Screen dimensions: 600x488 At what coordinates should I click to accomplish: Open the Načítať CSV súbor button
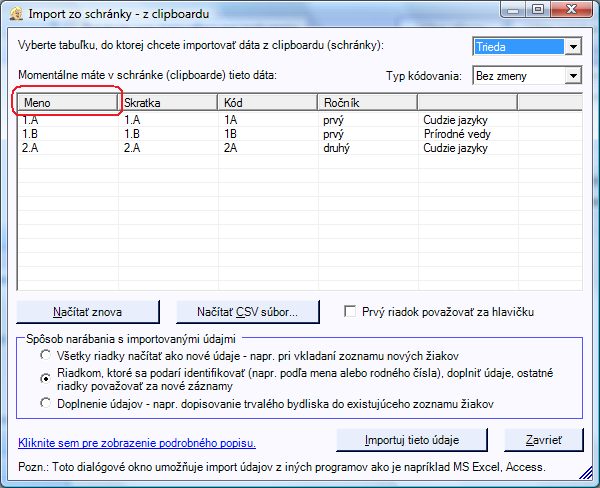(x=248, y=312)
